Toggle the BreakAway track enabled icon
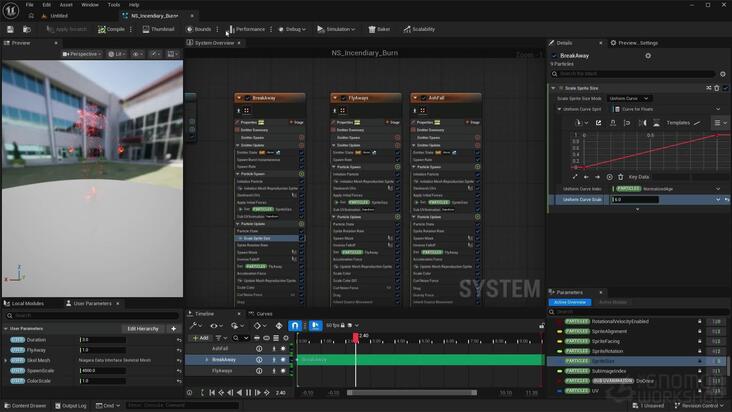The image size is (732, 412). pyautogui.click(x=282, y=360)
